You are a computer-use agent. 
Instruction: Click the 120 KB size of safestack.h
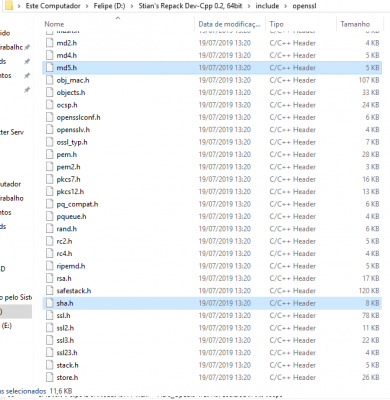pyautogui.click(x=369, y=291)
